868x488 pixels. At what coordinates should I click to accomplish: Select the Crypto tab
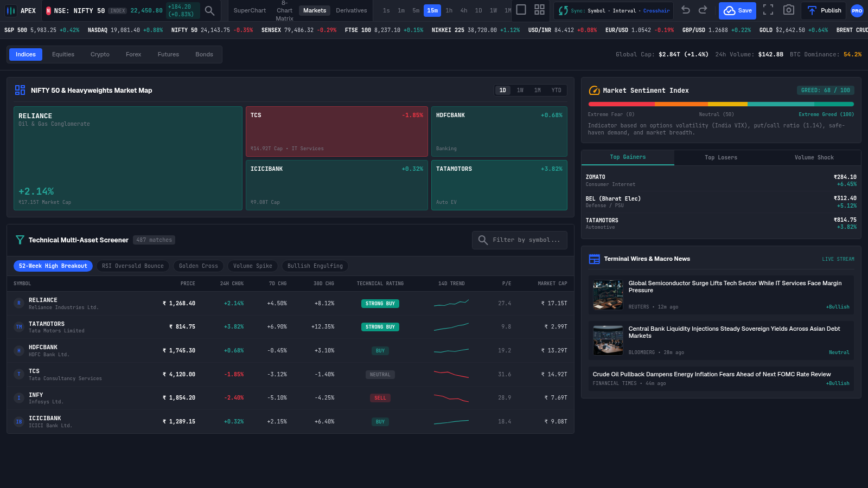100,54
